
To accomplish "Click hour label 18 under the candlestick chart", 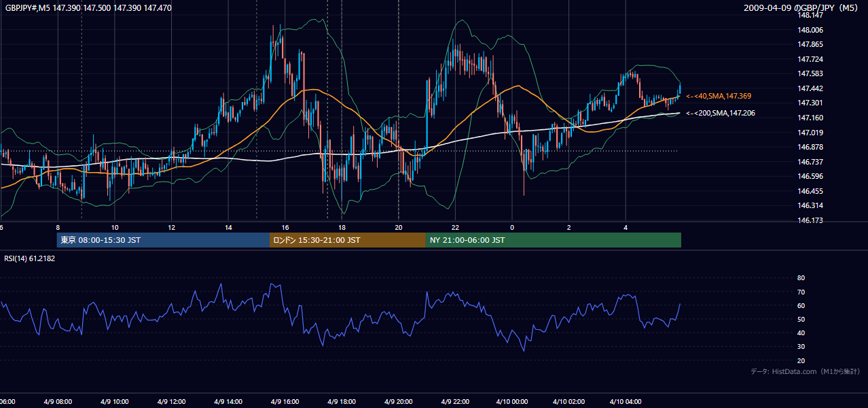I will (342, 227).
